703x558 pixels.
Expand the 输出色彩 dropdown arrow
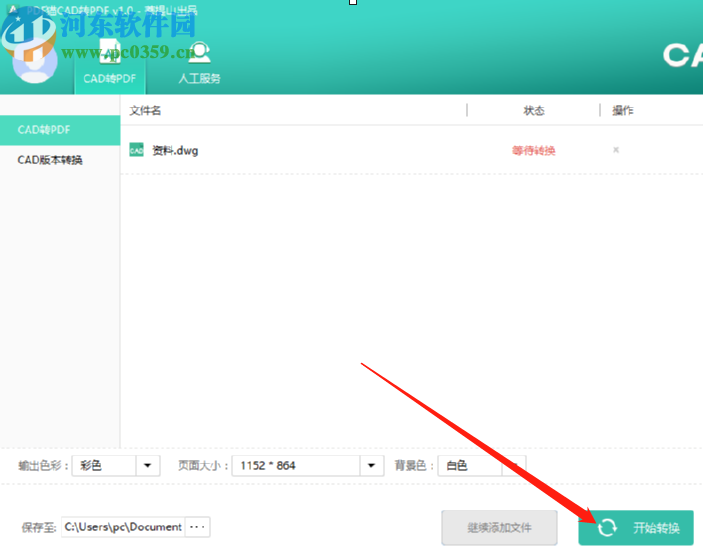click(148, 466)
